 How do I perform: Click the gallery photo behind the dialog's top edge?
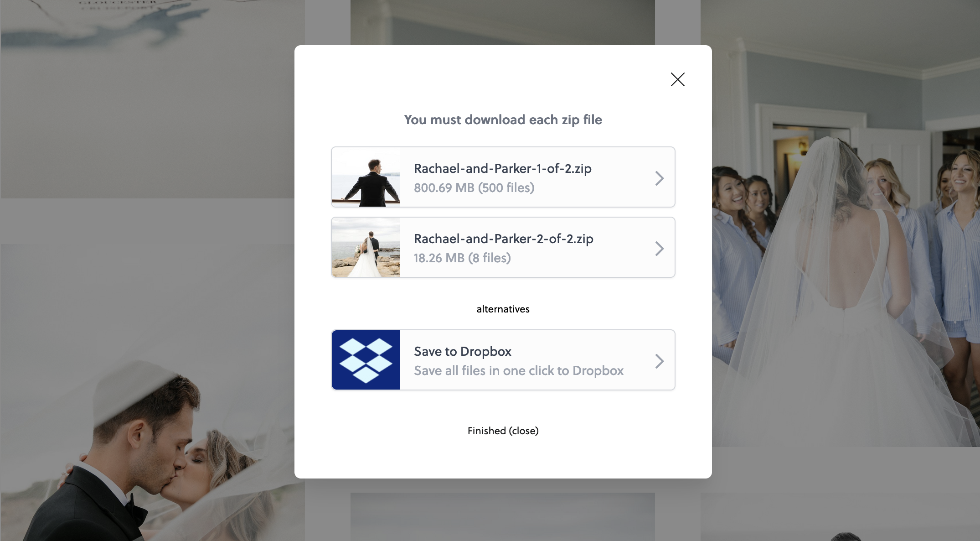[x=503, y=22]
